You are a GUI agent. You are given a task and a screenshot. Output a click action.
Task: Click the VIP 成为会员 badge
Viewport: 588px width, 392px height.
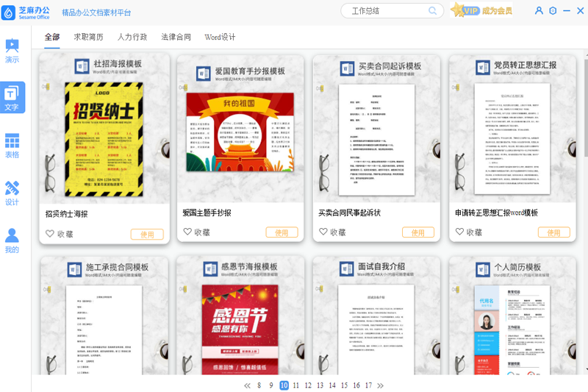pyautogui.click(x=481, y=10)
